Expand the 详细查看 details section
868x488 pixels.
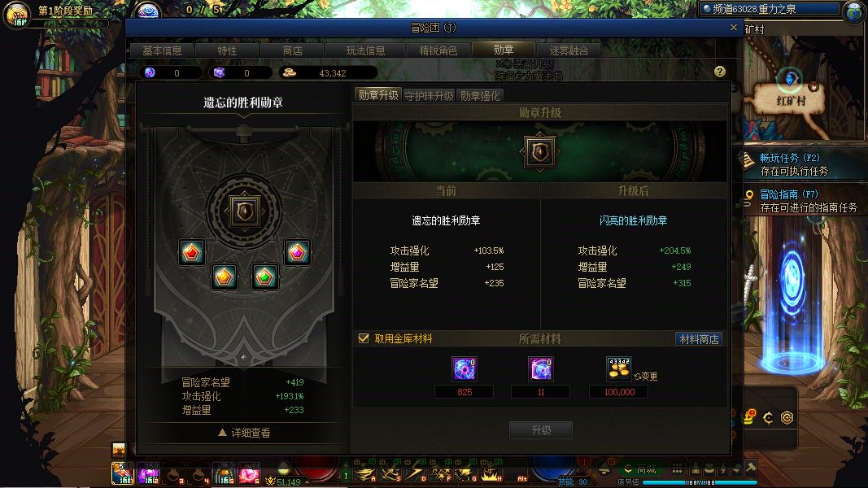244,433
